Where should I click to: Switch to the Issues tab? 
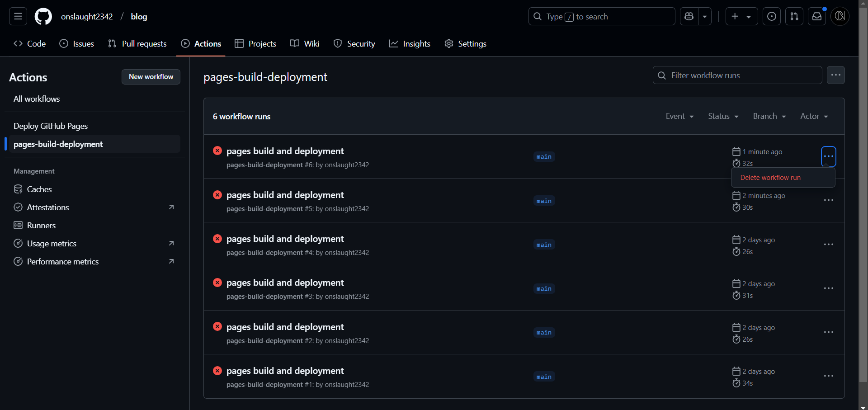point(77,43)
